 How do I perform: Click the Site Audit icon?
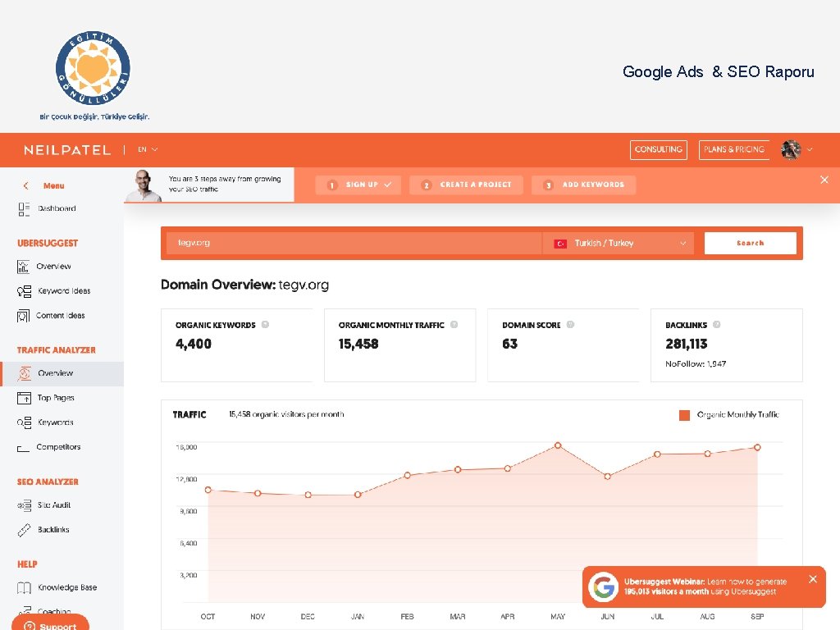tap(24, 505)
